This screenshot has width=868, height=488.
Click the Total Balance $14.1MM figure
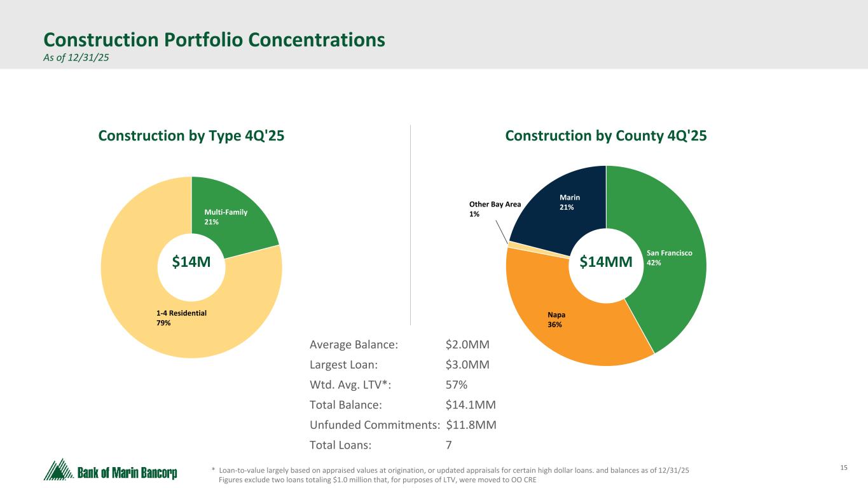coord(471,405)
